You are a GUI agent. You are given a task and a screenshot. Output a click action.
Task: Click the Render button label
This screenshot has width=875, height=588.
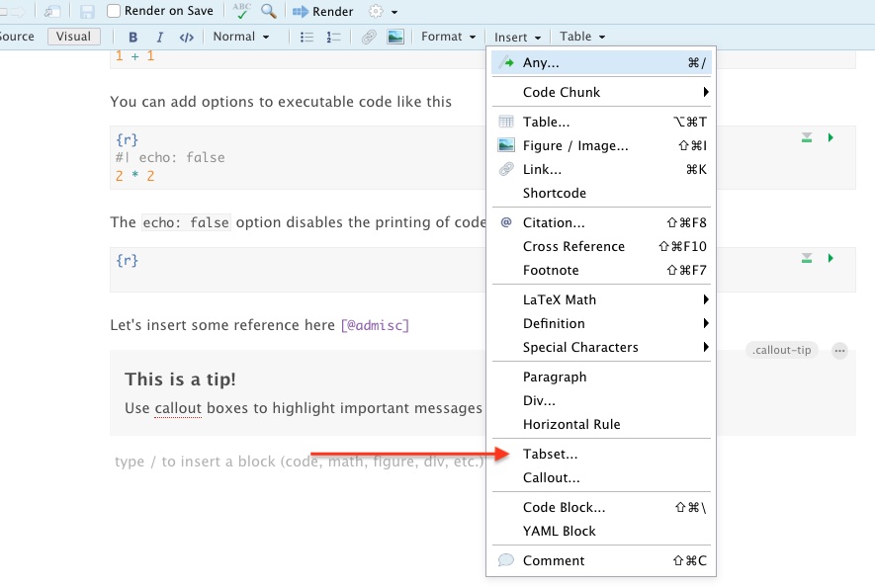332,11
